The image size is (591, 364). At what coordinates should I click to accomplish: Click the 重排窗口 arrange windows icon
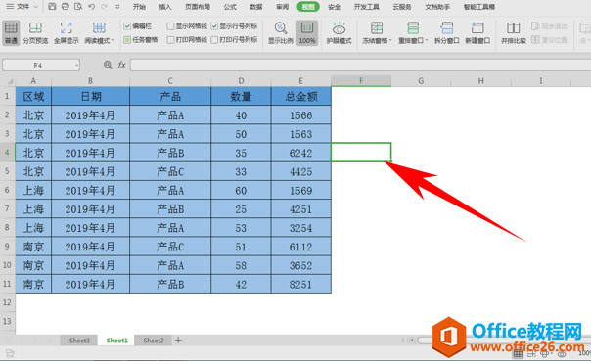[413, 27]
